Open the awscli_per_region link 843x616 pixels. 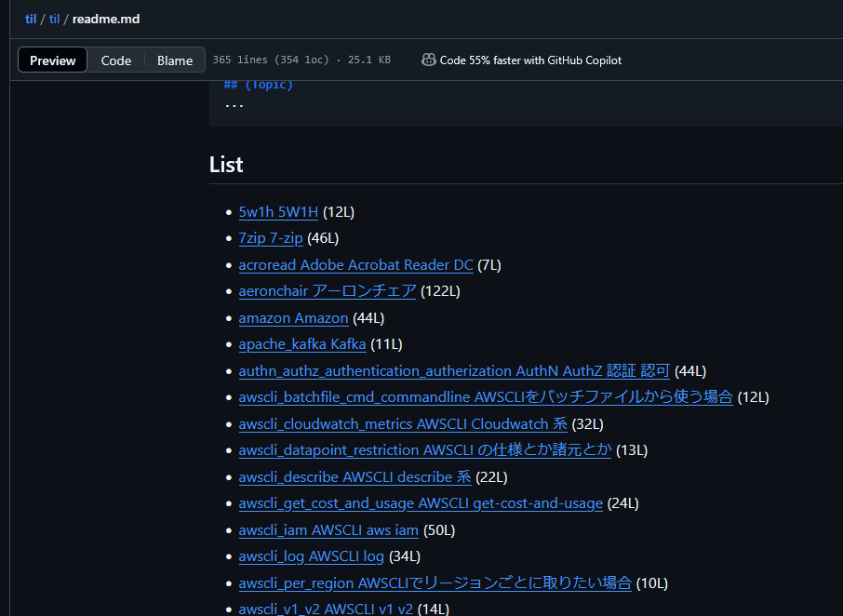coord(435,583)
